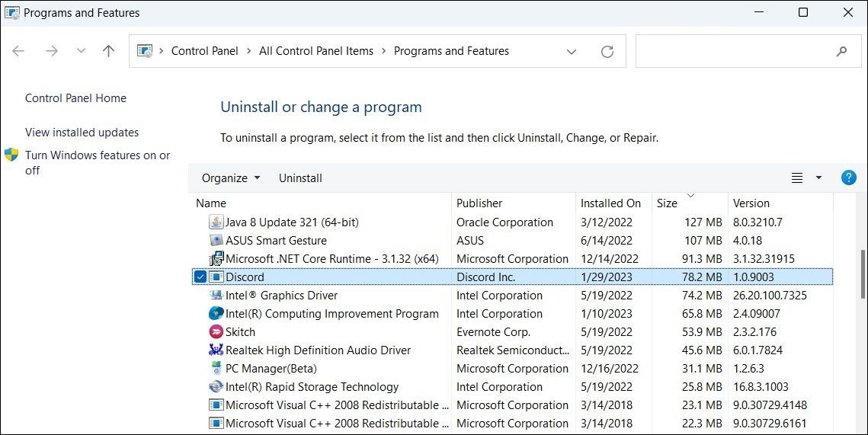Click the Intel Rapid Storage Technology icon
The width and height of the screenshot is (868, 435).
pos(216,386)
